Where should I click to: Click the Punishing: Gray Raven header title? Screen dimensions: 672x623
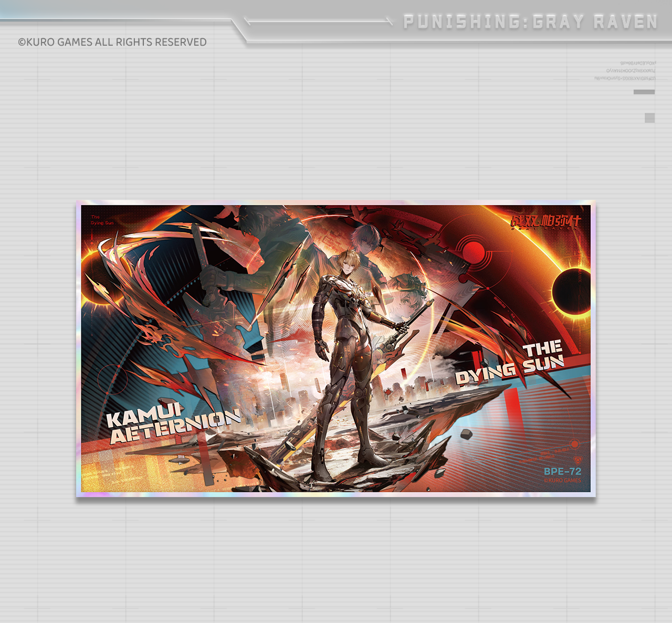pyautogui.click(x=530, y=22)
